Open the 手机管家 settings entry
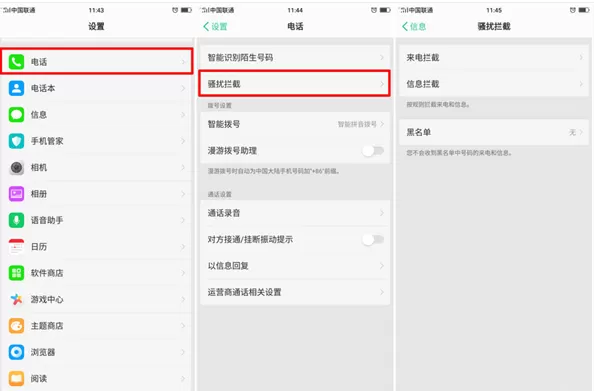Image resolution: width=594 pixels, height=391 pixels. [x=97, y=141]
